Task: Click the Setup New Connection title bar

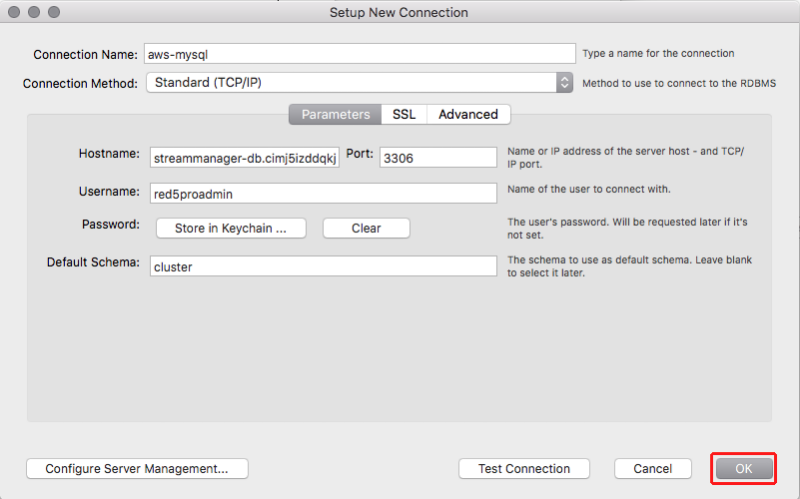Action: (398, 12)
